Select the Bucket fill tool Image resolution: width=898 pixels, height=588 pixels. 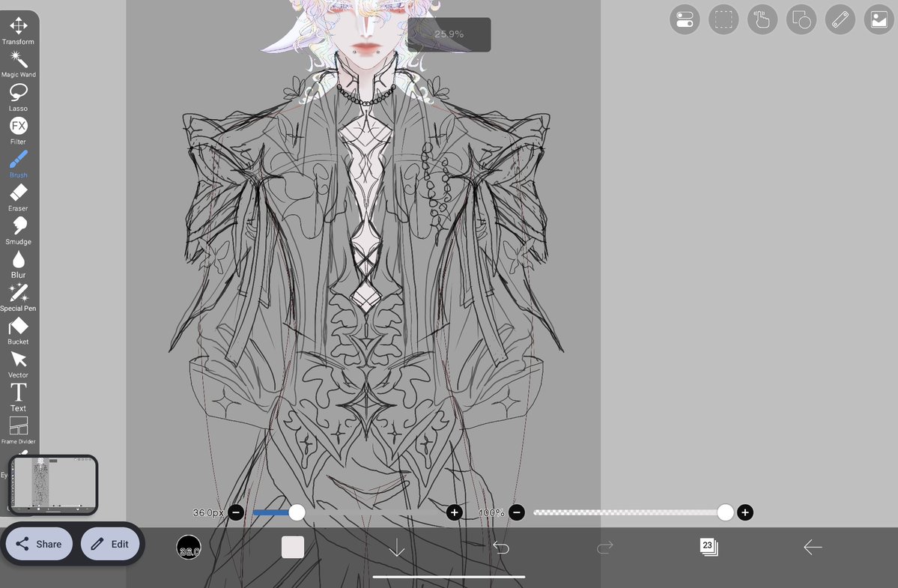click(18, 331)
